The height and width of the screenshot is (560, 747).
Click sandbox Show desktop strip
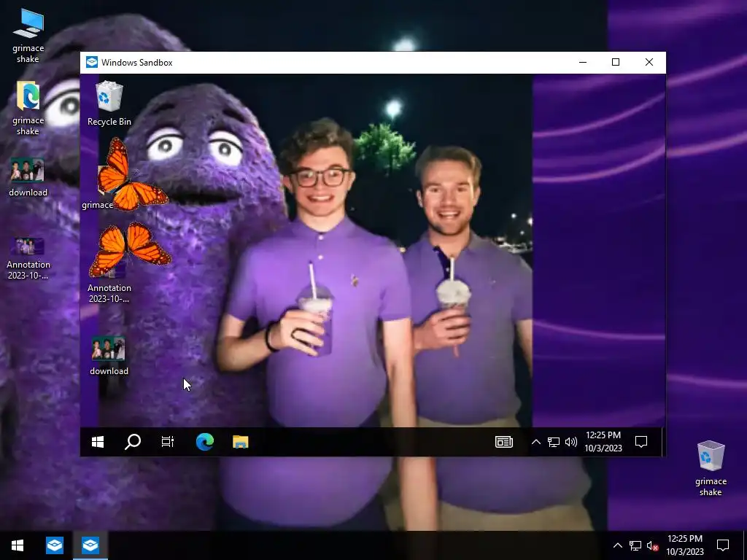[x=662, y=442]
